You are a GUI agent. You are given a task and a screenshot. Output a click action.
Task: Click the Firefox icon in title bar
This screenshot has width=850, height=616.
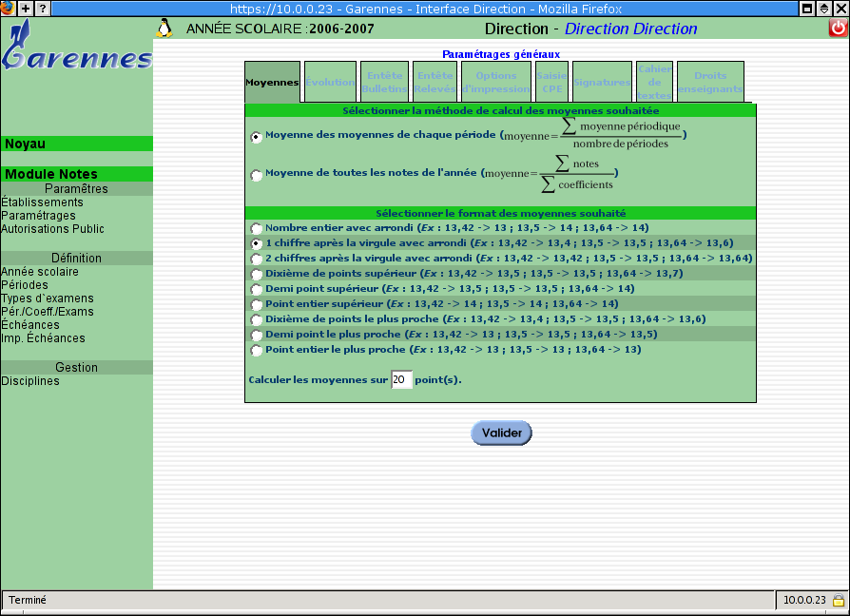8,8
